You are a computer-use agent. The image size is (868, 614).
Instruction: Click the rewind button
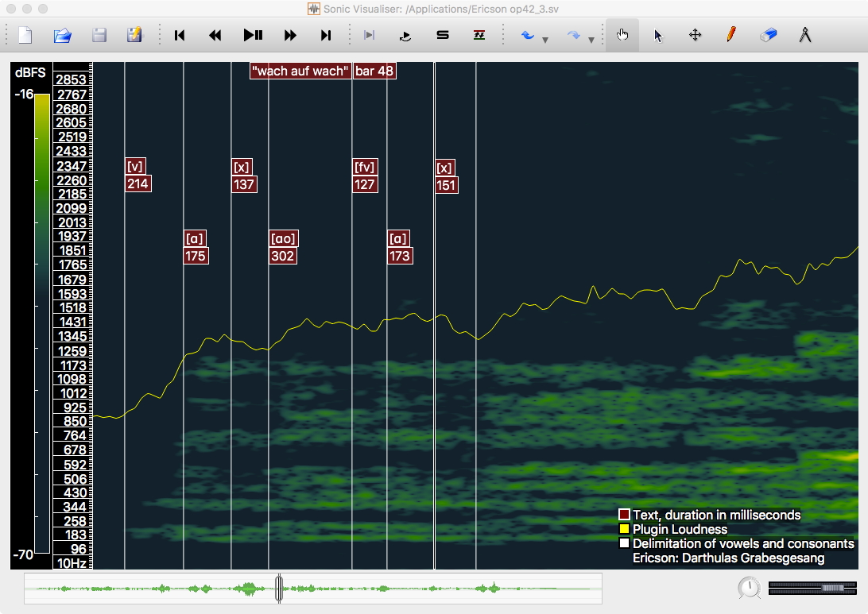tap(215, 36)
